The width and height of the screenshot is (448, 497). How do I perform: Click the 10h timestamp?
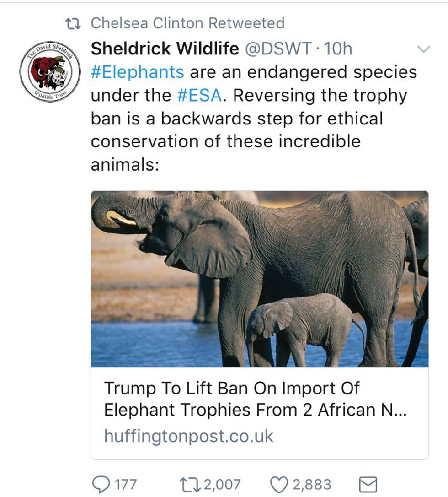(x=338, y=49)
